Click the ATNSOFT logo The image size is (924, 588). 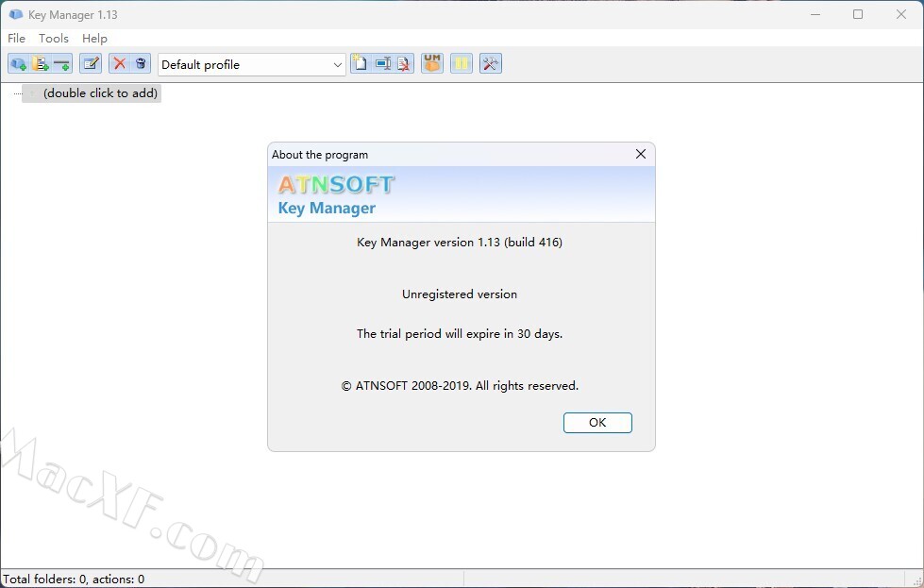click(336, 184)
